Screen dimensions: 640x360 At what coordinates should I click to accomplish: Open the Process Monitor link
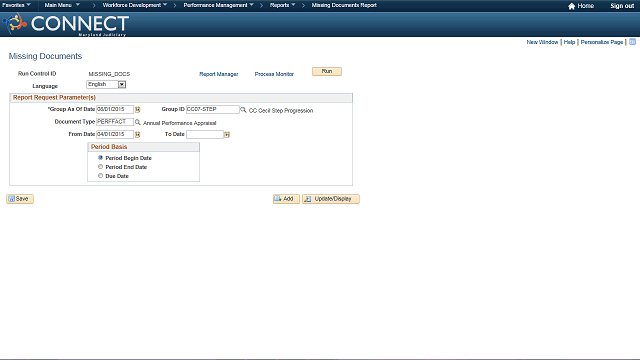[274, 74]
